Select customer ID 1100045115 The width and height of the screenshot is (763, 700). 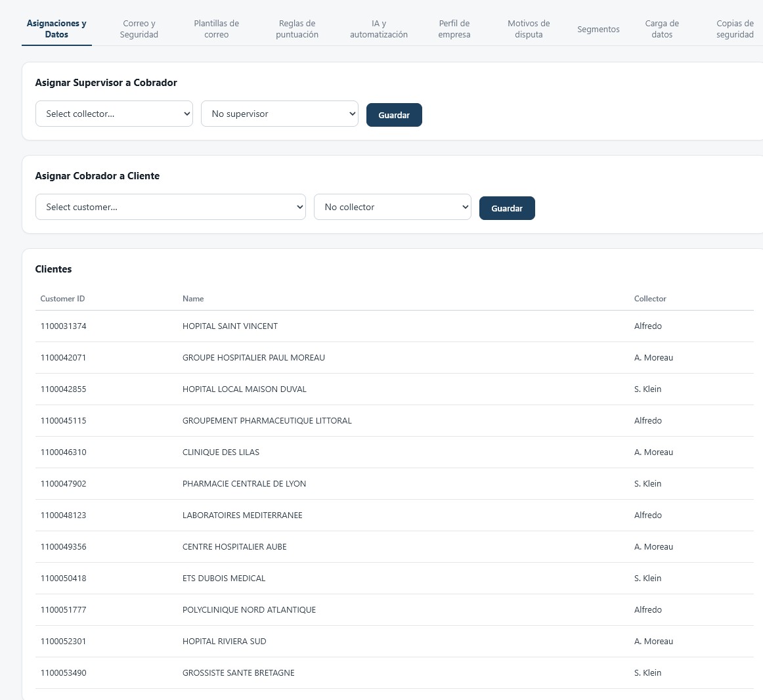tap(63, 420)
